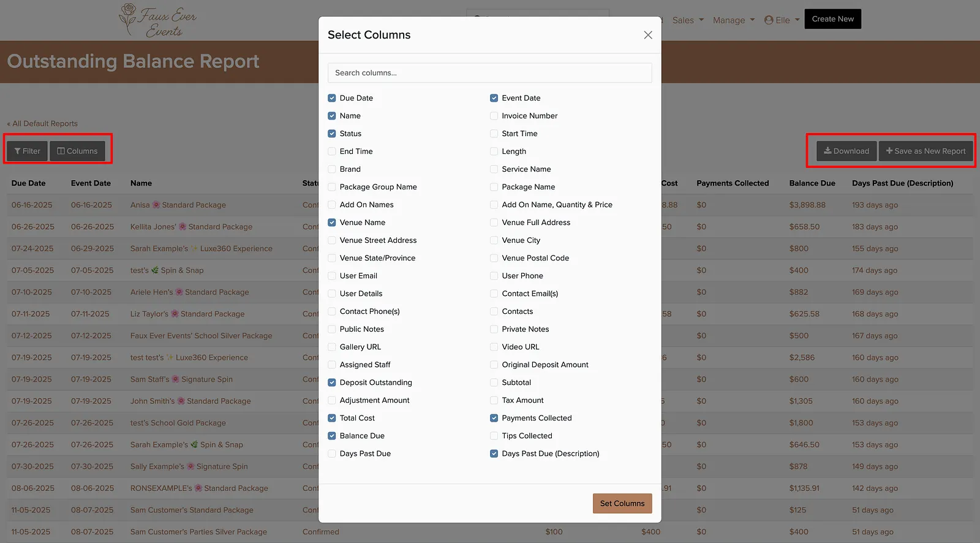The width and height of the screenshot is (980, 543).
Task: Enable Original Deposit Amount column
Action: [x=494, y=365]
